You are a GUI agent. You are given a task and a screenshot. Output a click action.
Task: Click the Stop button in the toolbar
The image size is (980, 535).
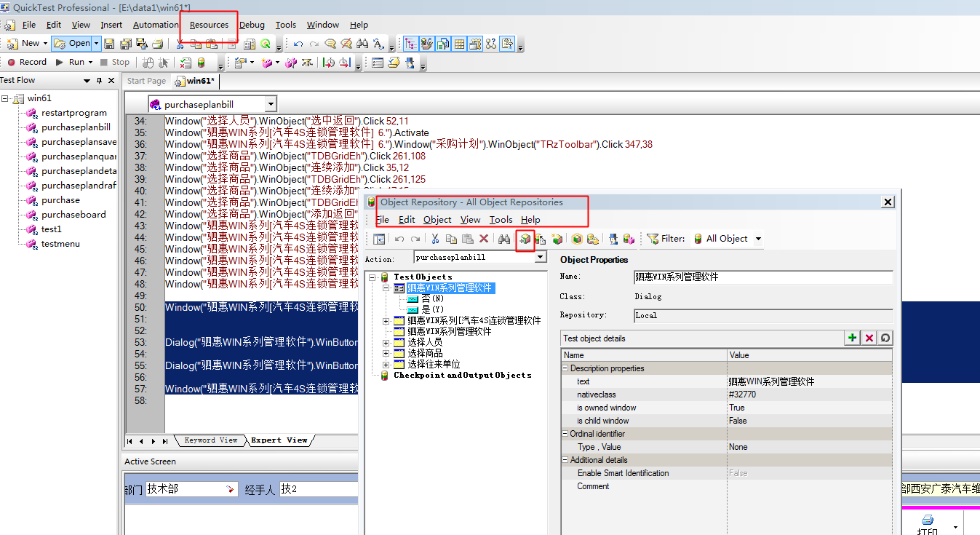click(x=114, y=62)
